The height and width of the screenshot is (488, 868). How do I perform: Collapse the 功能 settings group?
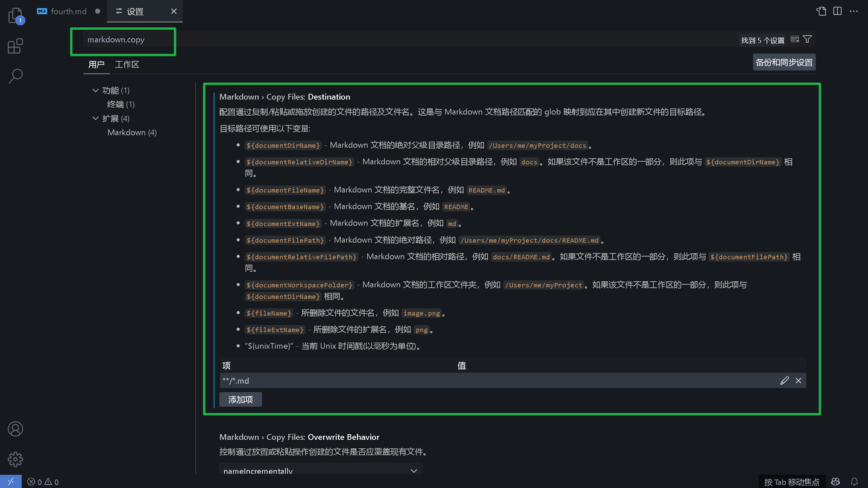coord(96,90)
